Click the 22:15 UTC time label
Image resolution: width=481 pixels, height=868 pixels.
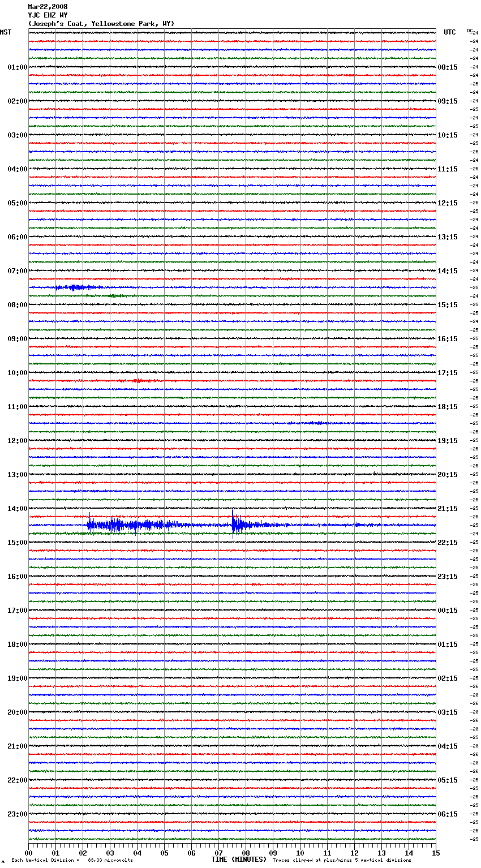[448, 543]
